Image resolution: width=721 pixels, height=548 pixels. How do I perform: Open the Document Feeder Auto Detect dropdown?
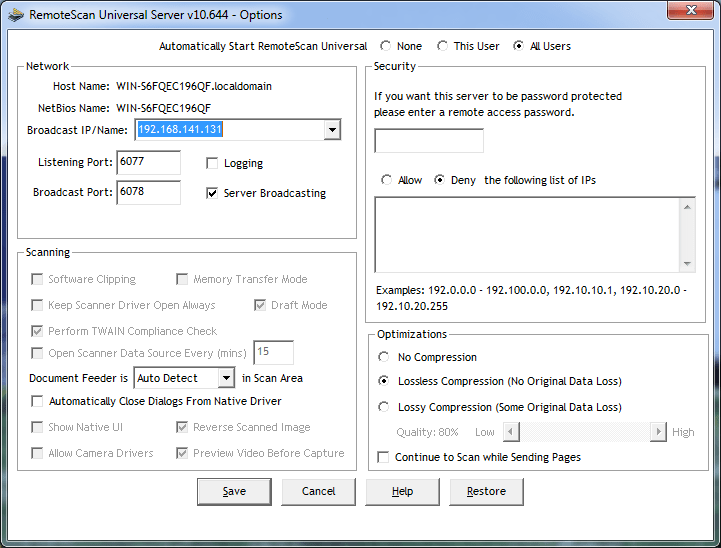point(225,378)
